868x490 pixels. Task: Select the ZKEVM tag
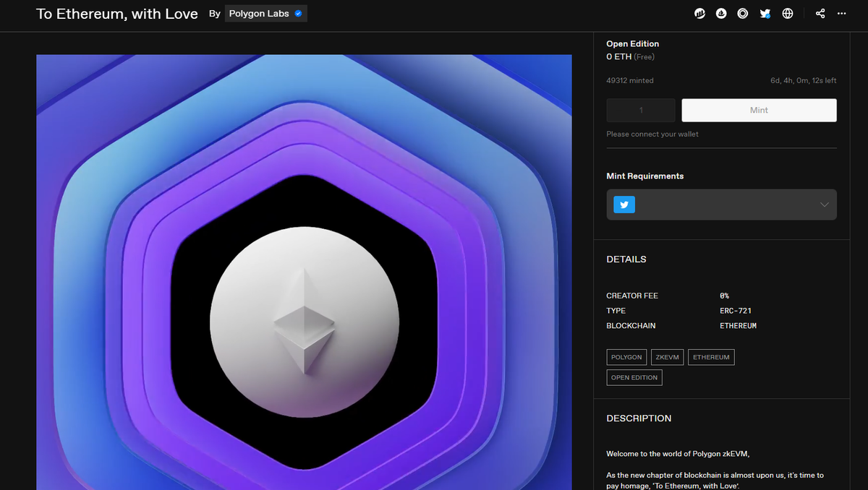click(x=668, y=357)
